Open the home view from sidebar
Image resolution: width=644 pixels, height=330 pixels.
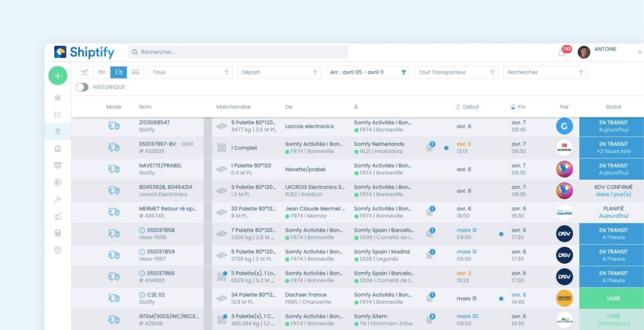pyautogui.click(x=58, y=149)
